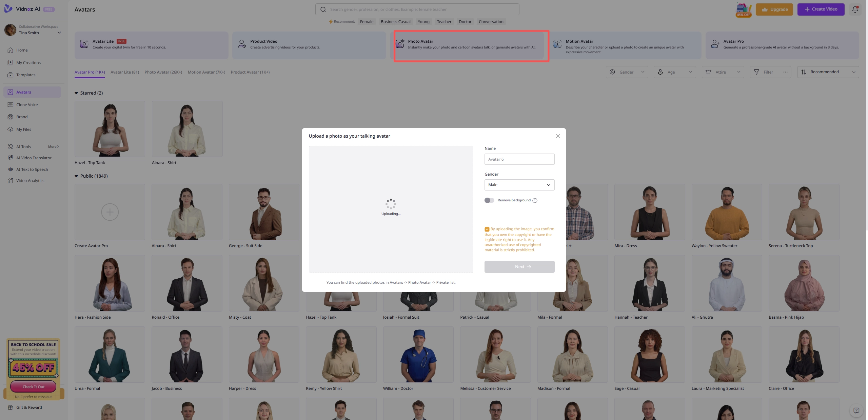Switch to the Motion Avatar (7K+) tab
Viewport: 868px width, 420px height.
click(206, 72)
